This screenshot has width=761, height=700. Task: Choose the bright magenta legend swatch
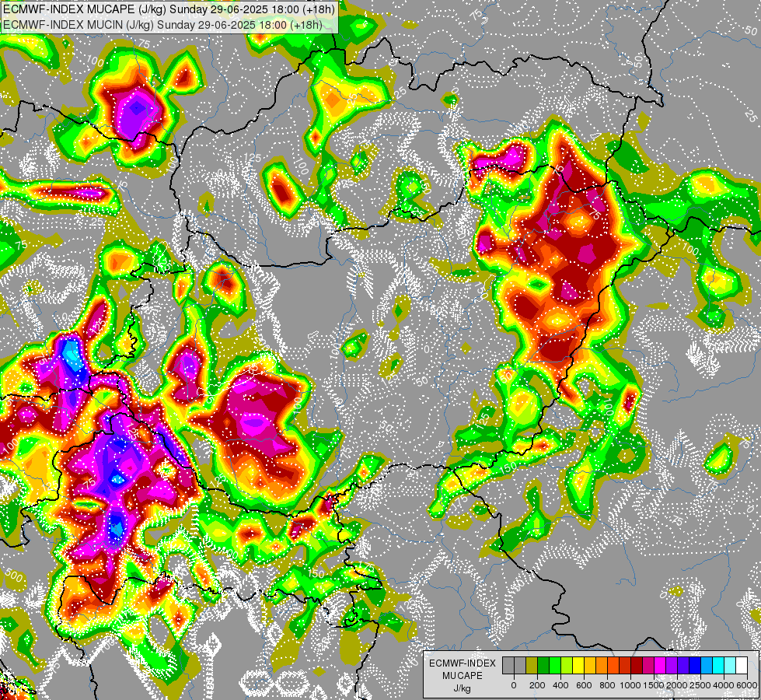click(660, 665)
